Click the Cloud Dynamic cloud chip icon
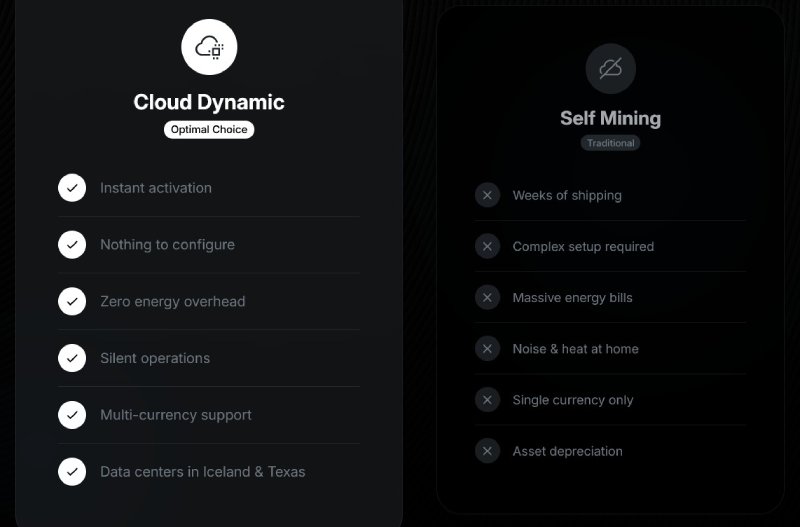The width and height of the screenshot is (800, 527). (209, 47)
